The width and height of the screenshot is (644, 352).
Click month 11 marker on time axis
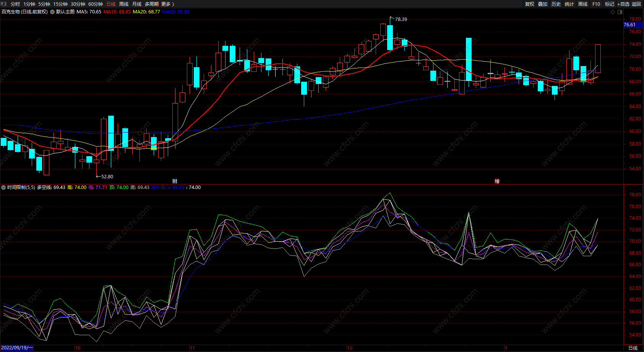click(192, 348)
